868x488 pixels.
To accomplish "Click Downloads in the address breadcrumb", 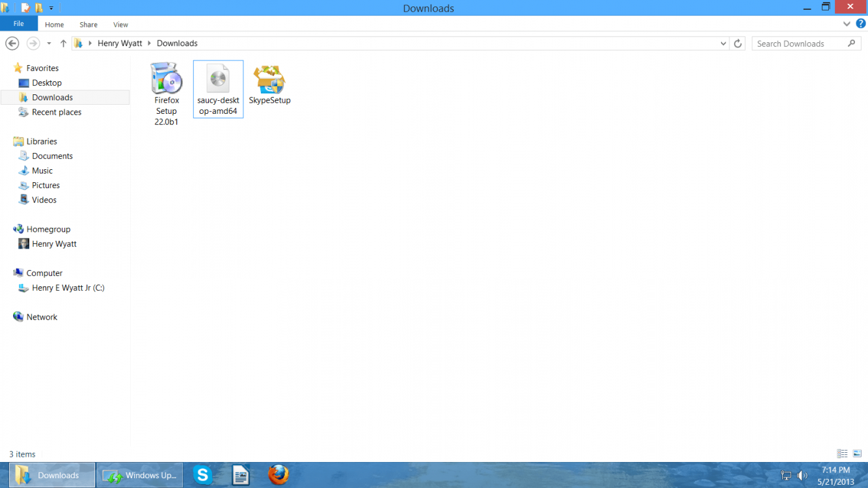I will pyautogui.click(x=177, y=43).
